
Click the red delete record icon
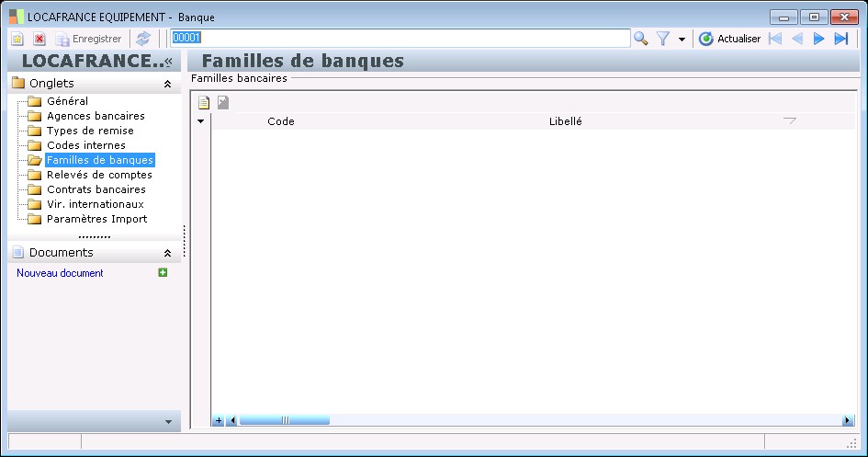[39, 39]
